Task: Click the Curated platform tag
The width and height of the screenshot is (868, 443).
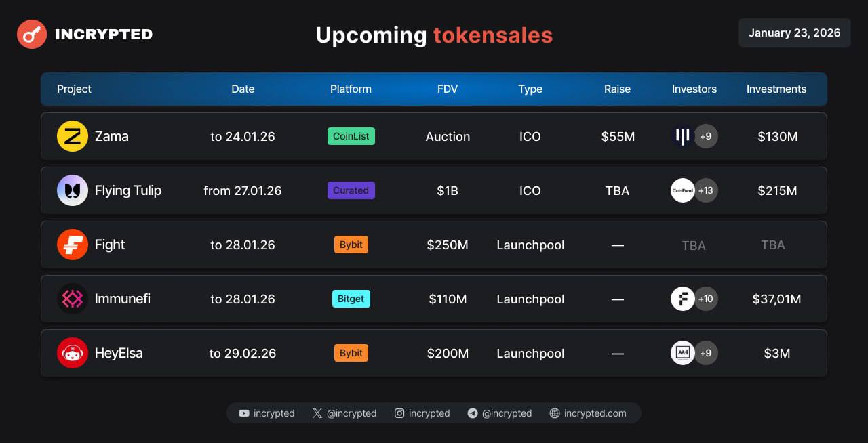Action: [x=351, y=190]
